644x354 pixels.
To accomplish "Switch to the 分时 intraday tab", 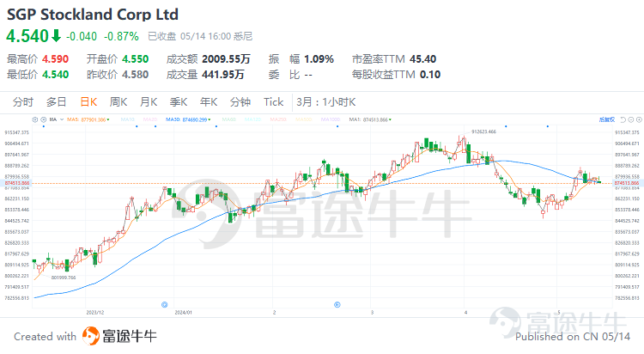I will click(x=22, y=102).
